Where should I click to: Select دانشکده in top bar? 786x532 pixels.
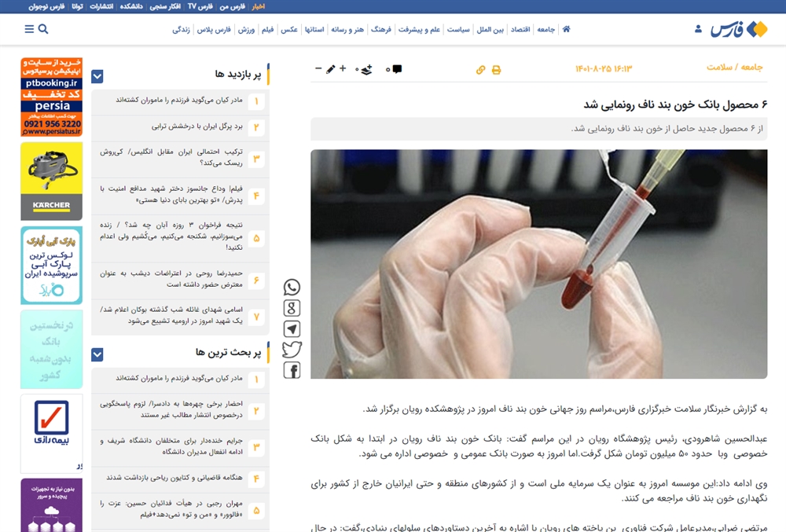pos(130,6)
